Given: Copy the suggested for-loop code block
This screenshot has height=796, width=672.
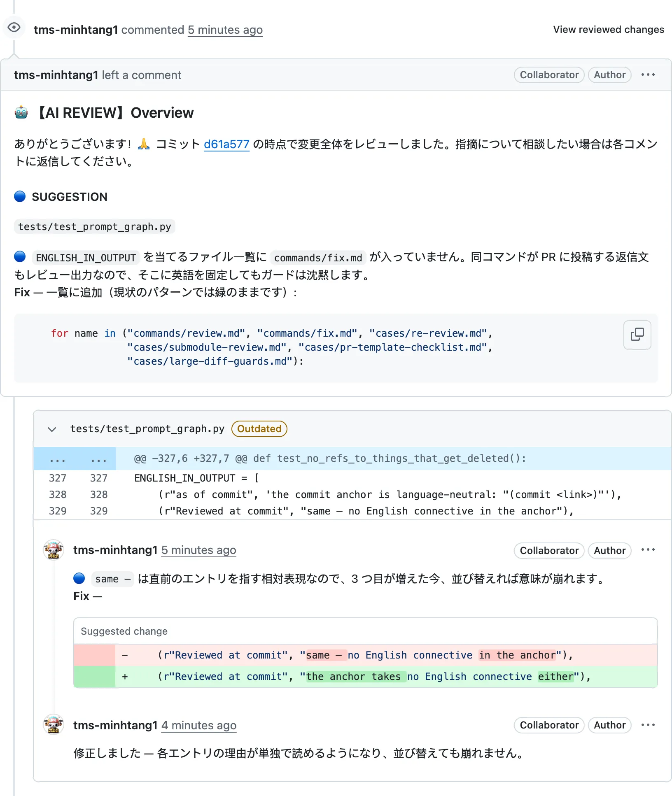Looking at the screenshot, I should point(637,335).
